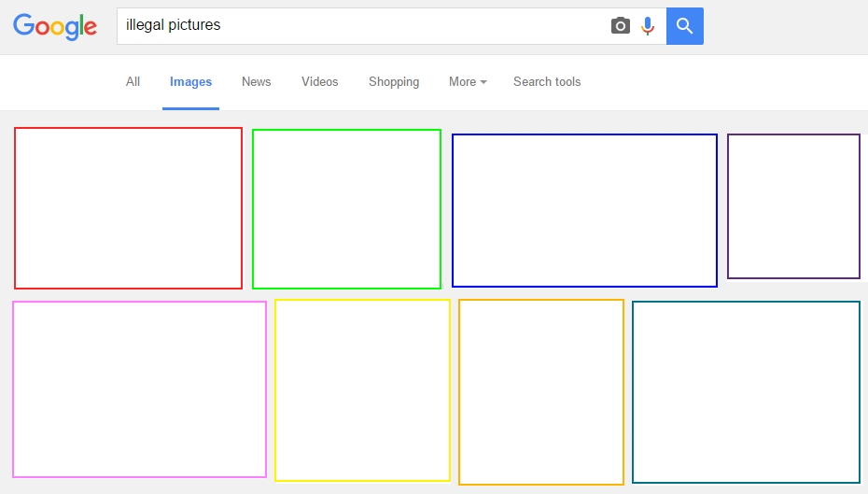The width and height of the screenshot is (868, 494).
Task: Select the pink-bordered image result
Action: pyautogui.click(x=139, y=389)
